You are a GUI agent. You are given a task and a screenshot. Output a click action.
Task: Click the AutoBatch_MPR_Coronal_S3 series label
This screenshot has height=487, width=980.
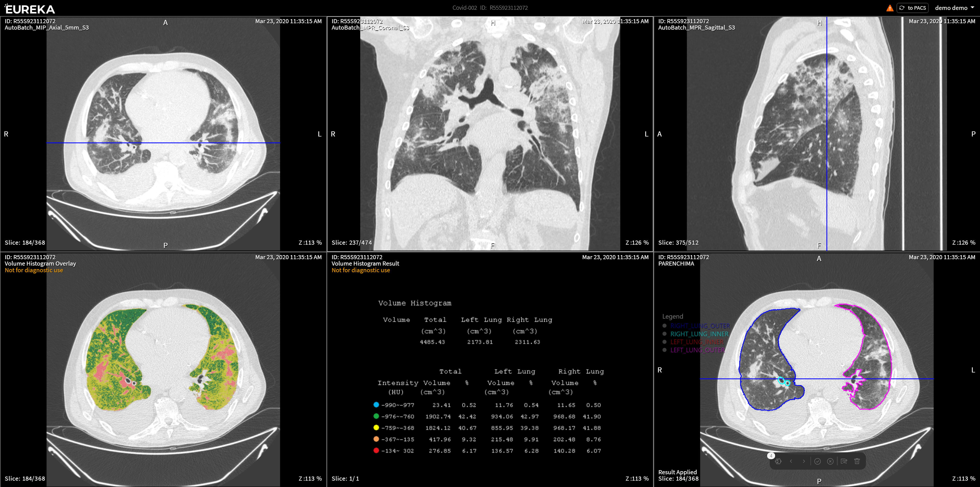coord(370,28)
